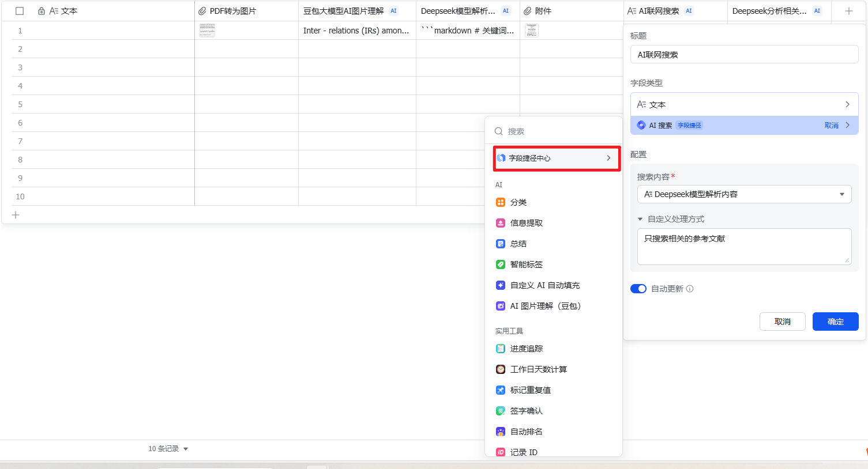
Task: Select the 信息提取 icon
Action: click(x=501, y=223)
